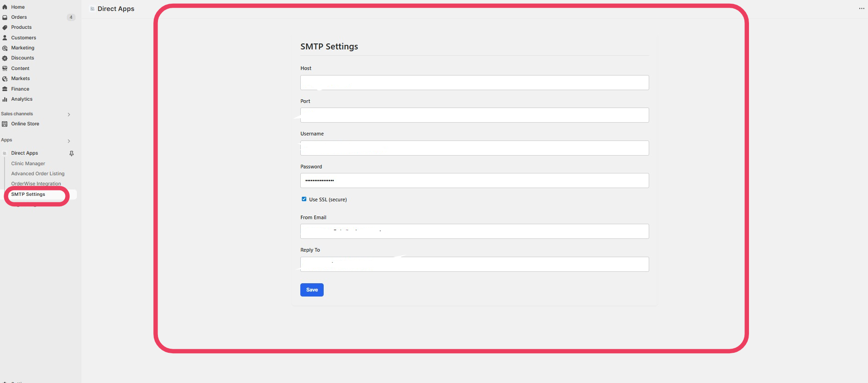Open the three-dot menu at top right
This screenshot has width=868, height=383.
tap(862, 9)
